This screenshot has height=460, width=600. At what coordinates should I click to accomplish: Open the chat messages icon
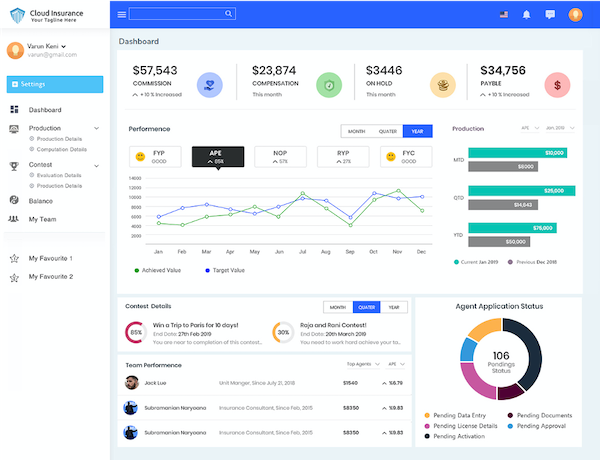point(550,14)
